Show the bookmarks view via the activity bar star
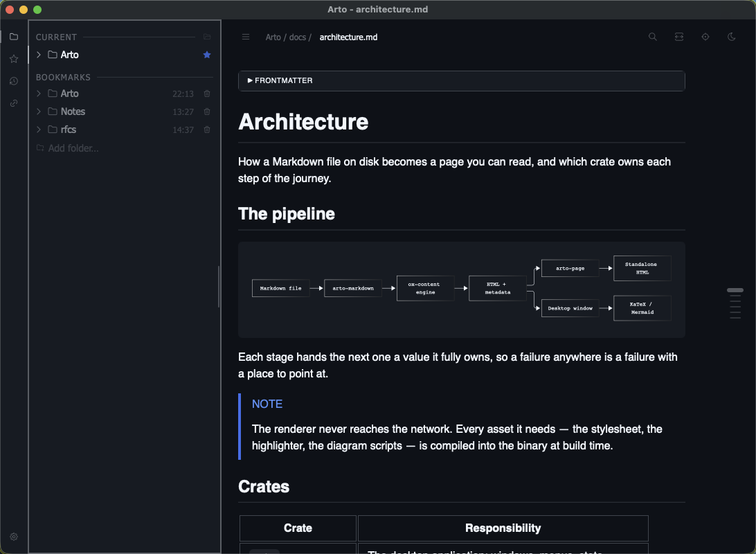Viewport: 756px width, 554px height. (x=14, y=59)
